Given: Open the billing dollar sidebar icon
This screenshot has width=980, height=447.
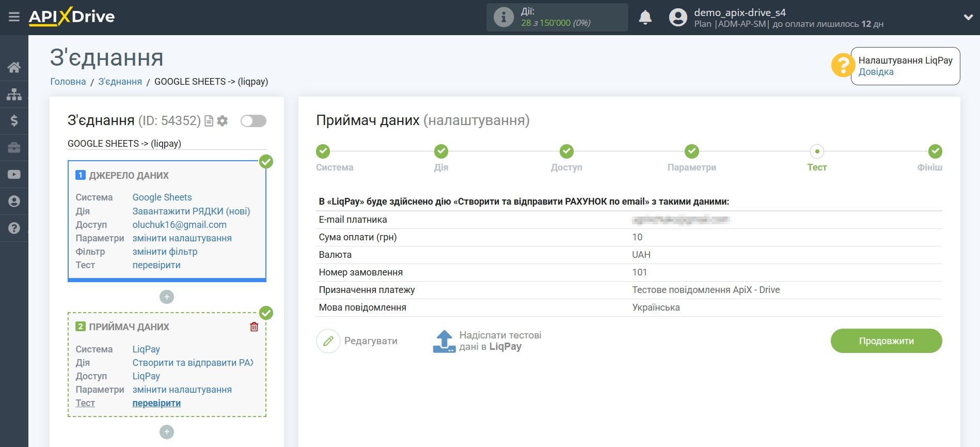Looking at the screenshot, I should point(14,121).
